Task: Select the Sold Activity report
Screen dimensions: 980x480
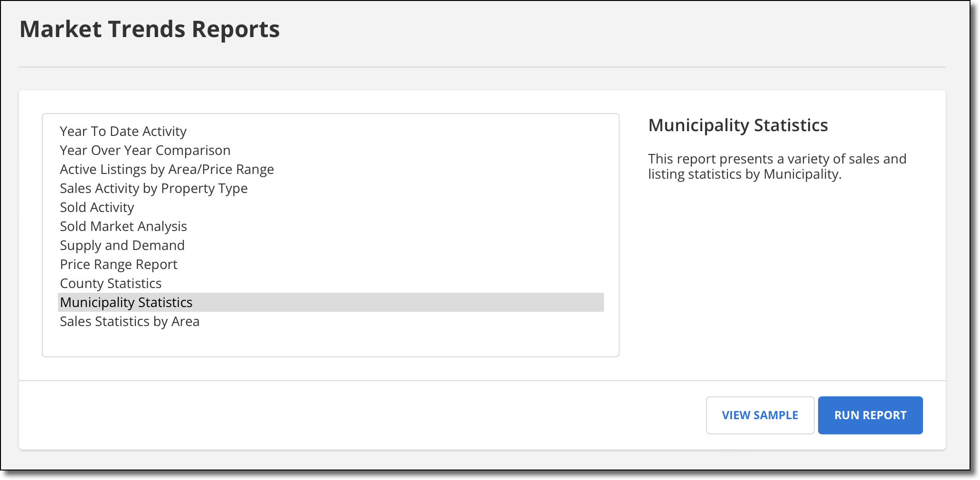Action: [331, 207]
